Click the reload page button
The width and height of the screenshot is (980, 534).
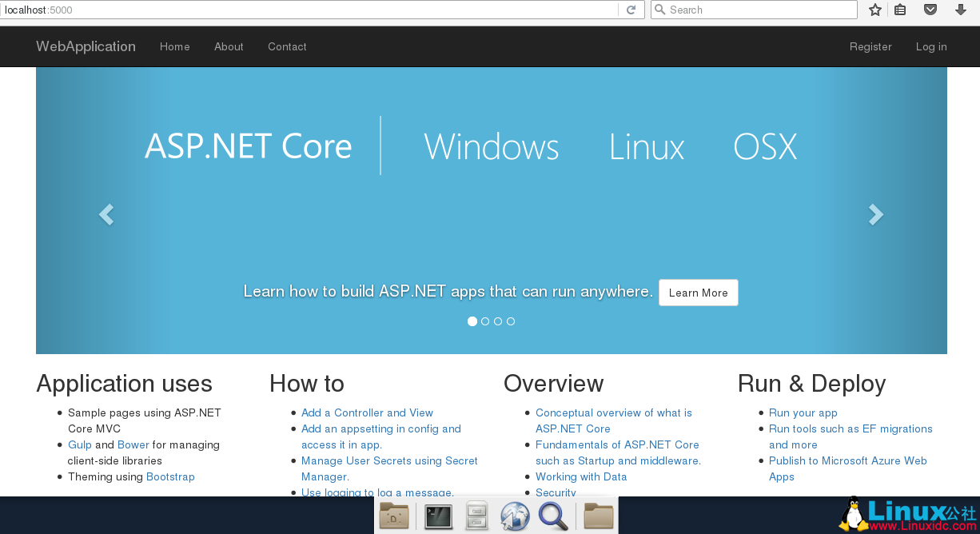pos(631,10)
